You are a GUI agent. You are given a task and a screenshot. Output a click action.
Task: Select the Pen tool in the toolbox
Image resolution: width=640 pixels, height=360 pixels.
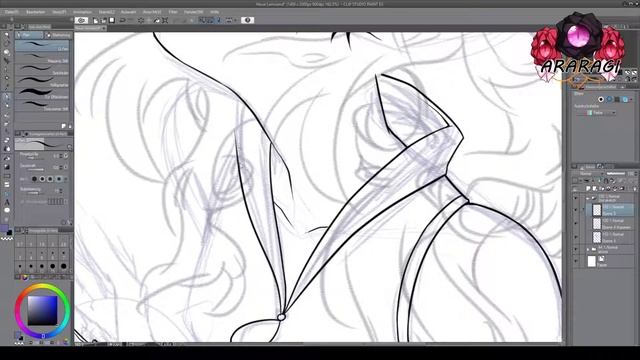[7, 97]
